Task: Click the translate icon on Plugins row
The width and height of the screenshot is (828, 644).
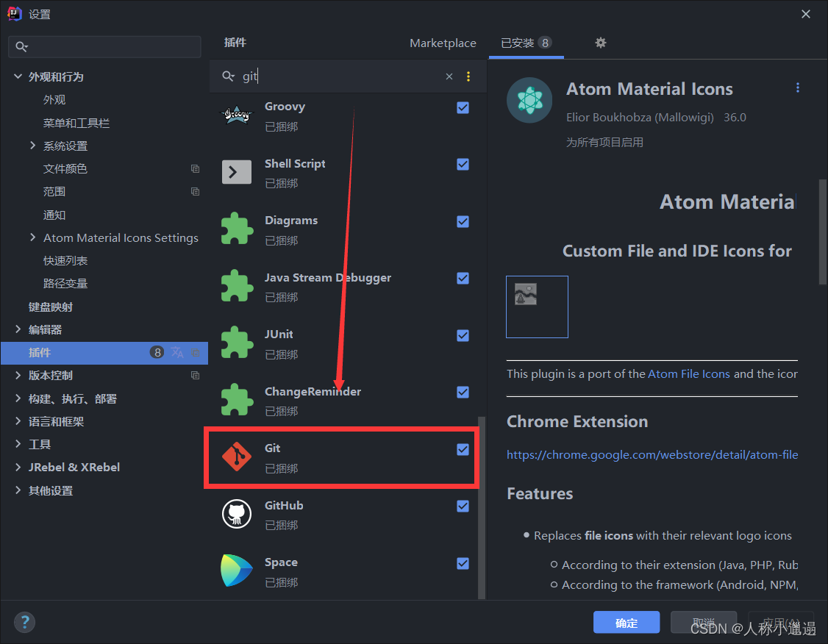Action: (177, 353)
